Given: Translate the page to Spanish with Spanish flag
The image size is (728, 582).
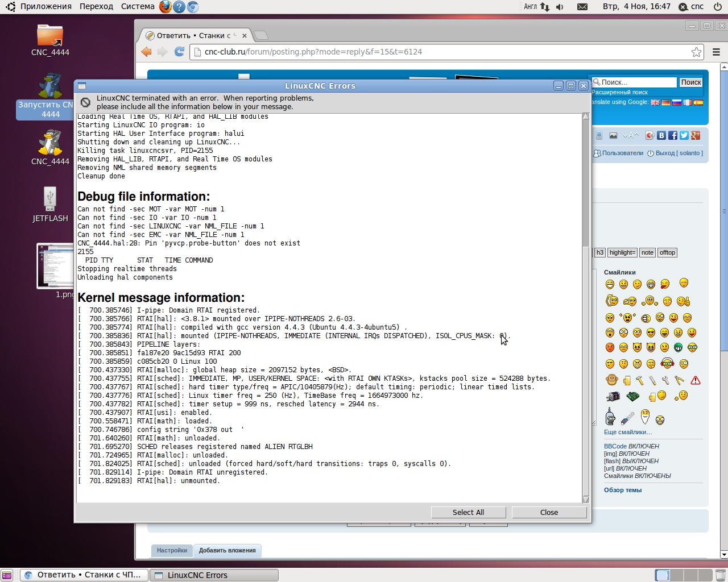Looking at the screenshot, I should coord(698,102).
